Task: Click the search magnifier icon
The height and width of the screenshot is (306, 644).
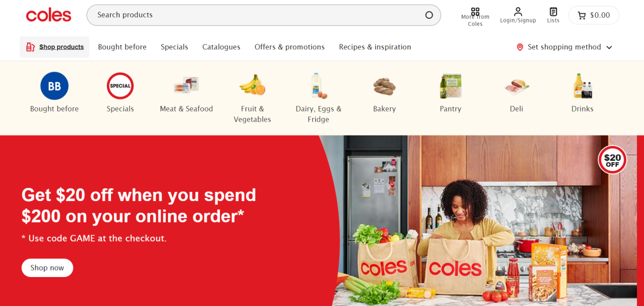Action: [429, 15]
